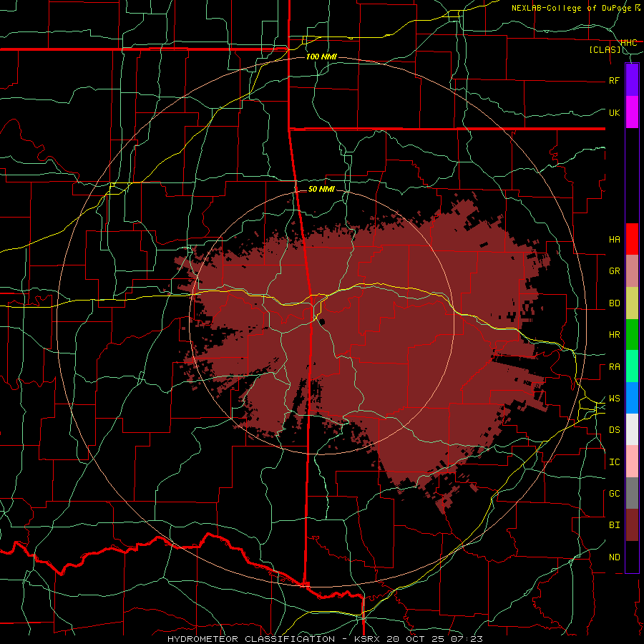Click the [CLAS] unit label
Screen dimensions: 644x644
[605, 49]
